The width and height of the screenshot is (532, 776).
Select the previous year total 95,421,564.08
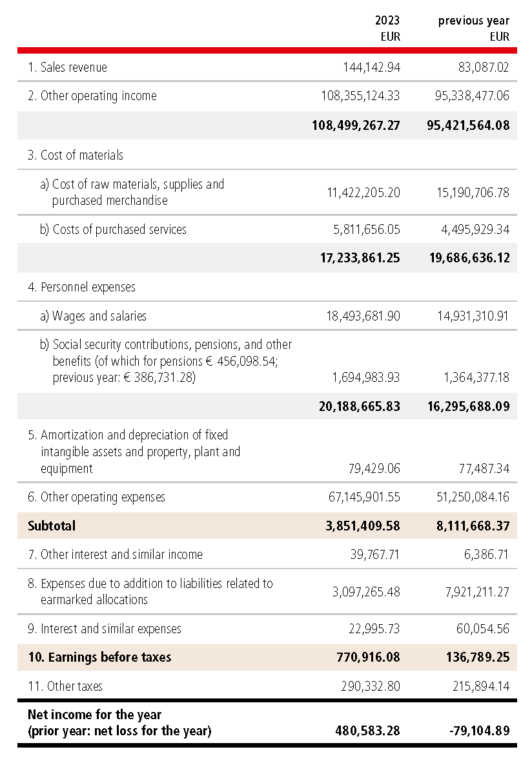coord(468,125)
